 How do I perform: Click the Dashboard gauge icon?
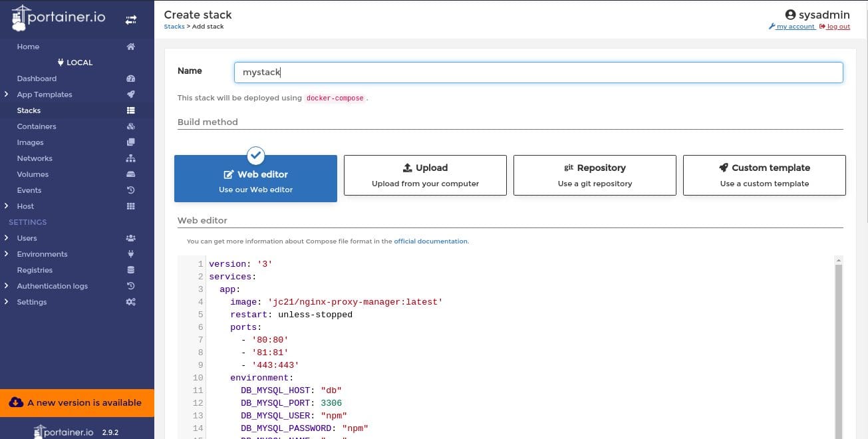(x=131, y=78)
